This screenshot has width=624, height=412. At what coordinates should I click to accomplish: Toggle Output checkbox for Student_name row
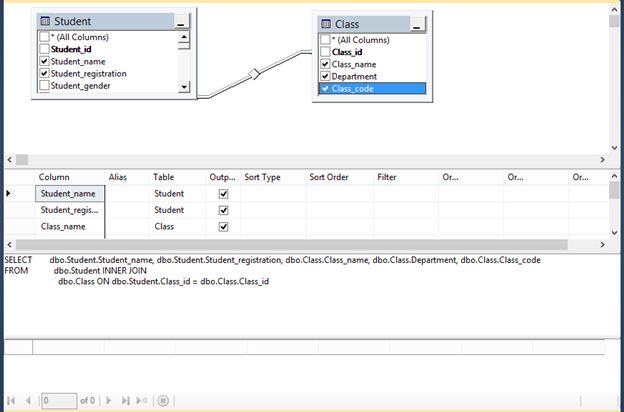(x=224, y=194)
